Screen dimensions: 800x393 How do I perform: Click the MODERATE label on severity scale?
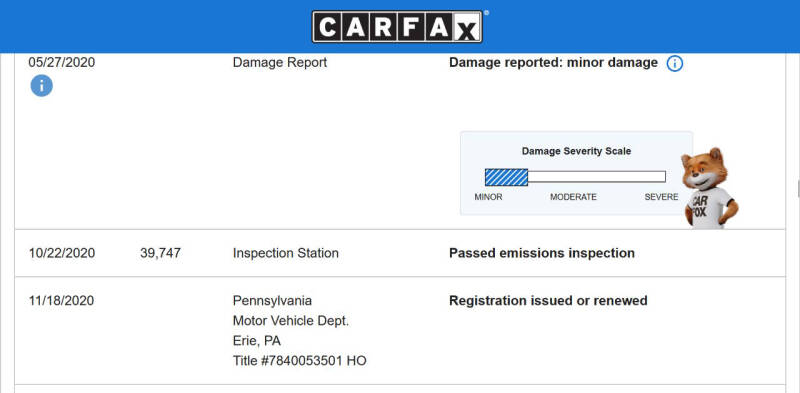click(573, 197)
